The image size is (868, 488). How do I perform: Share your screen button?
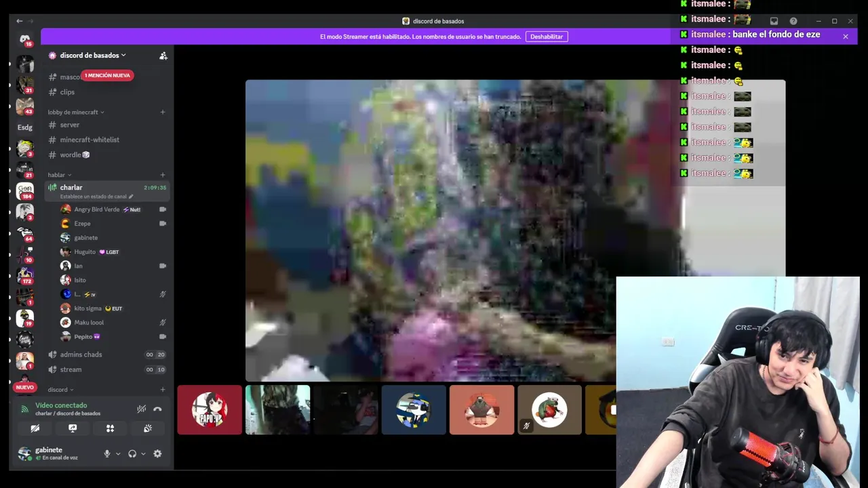point(73,428)
